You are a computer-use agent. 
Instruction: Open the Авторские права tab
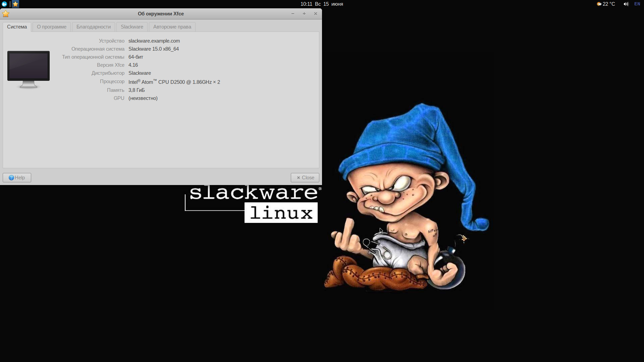172,27
